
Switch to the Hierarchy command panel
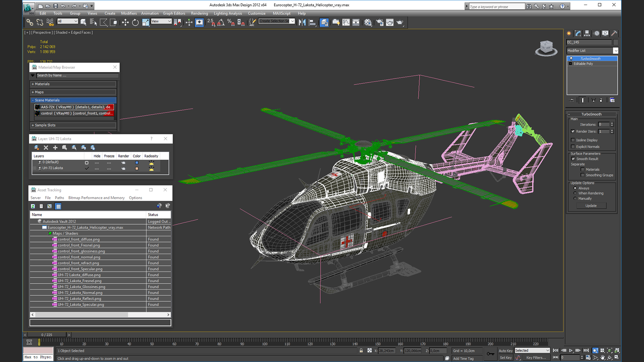click(x=587, y=33)
